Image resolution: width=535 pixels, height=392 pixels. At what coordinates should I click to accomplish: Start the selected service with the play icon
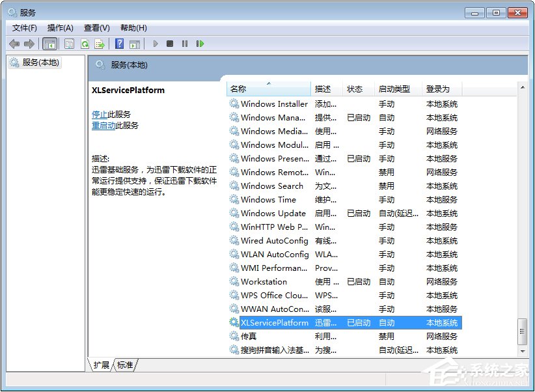155,44
